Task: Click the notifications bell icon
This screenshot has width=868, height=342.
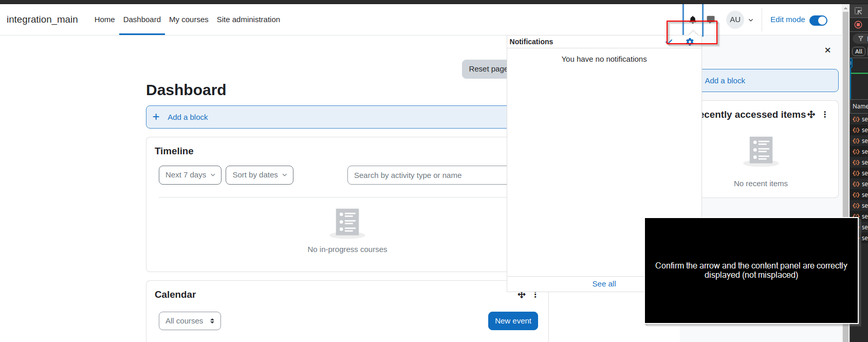Action: (x=693, y=20)
